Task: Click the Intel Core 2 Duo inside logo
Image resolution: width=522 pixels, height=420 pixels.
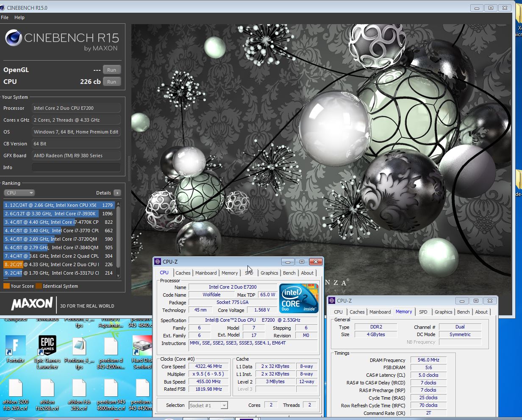Action: coord(299,298)
